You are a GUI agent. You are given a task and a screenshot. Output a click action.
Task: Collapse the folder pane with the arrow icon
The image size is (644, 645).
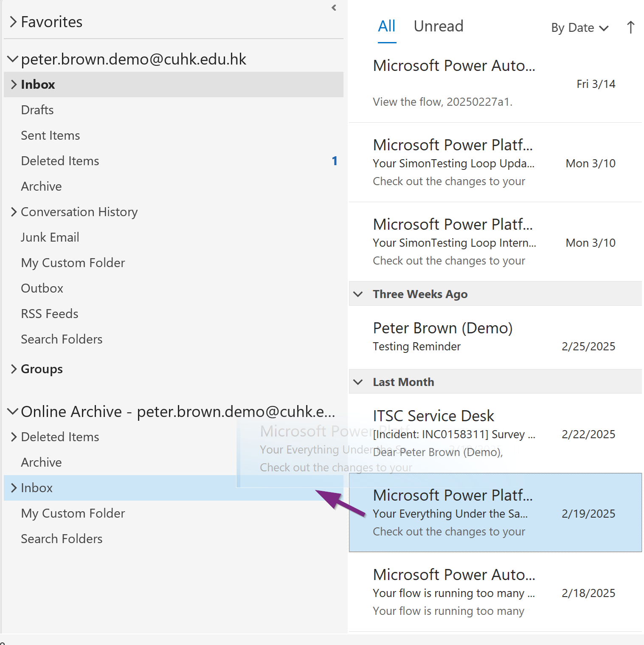pyautogui.click(x=334, y=8)
